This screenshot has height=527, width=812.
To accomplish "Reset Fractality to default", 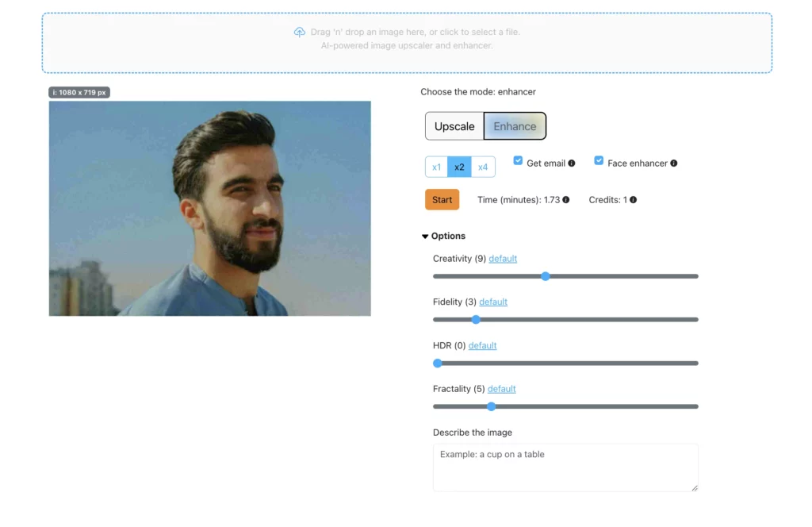I will 501,389.
